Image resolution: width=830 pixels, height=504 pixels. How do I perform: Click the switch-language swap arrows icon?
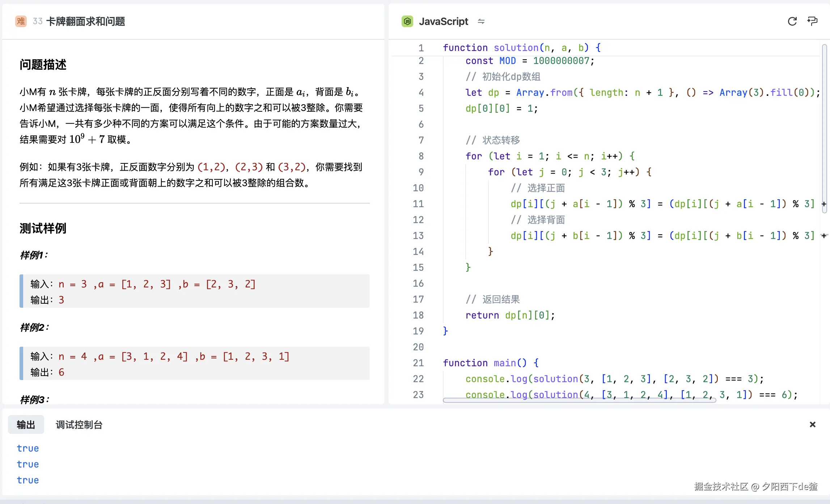point(481,21)
